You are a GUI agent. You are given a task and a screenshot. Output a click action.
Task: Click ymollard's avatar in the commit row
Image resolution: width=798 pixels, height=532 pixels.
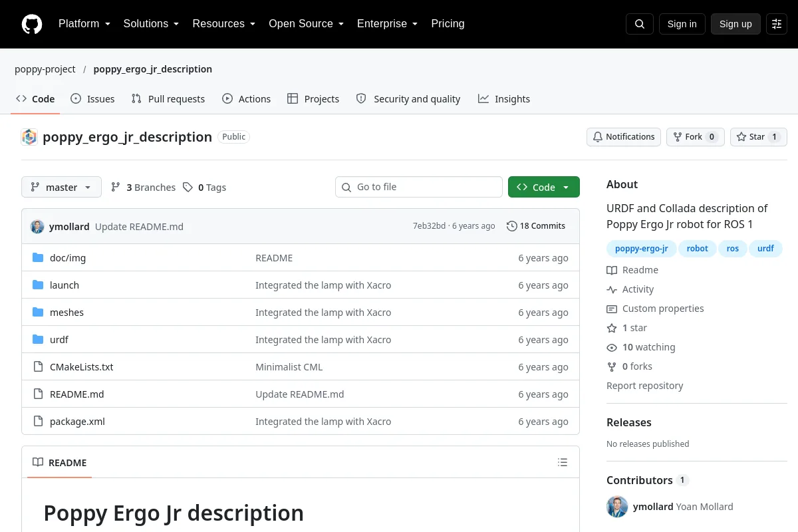[x=37, y=226]
